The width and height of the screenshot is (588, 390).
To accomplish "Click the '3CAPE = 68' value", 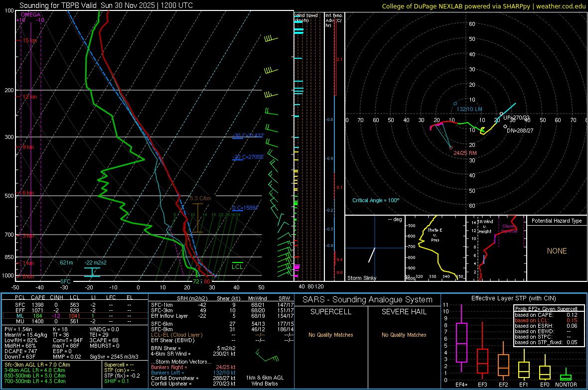I will pyautogui.click(x=104, y=341).
